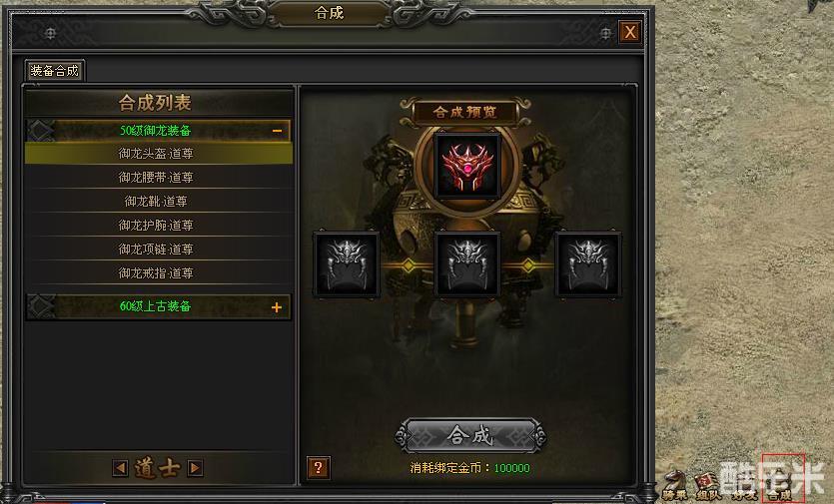Click the middle grey helmet material slot
Viewport: 834px width, 504px height.
[x=467, y=264]
